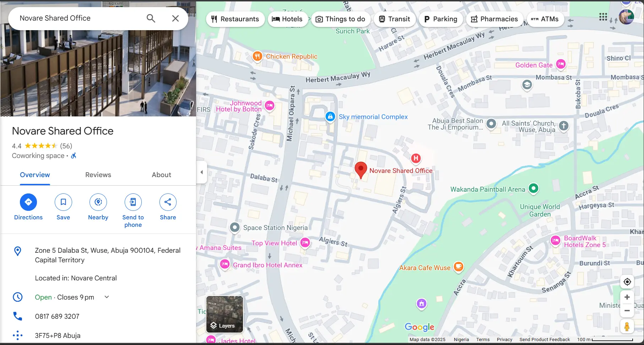The height and width of the screenshot is (345, 644).
Task: Open the About tab
Action: pyautogui.click(x=161, y=175)
